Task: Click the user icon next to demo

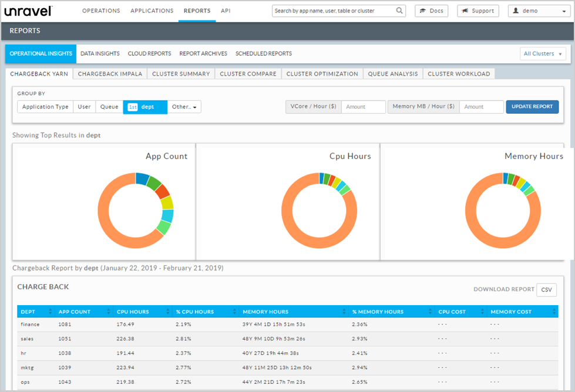Action: (516, 10)
